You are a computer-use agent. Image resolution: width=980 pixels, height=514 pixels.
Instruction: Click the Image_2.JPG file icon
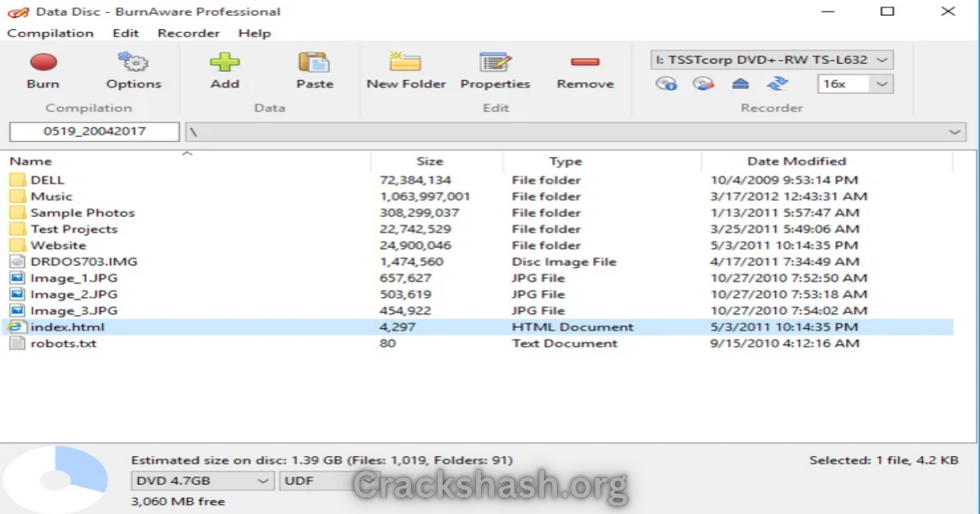(x=18, y=295)
